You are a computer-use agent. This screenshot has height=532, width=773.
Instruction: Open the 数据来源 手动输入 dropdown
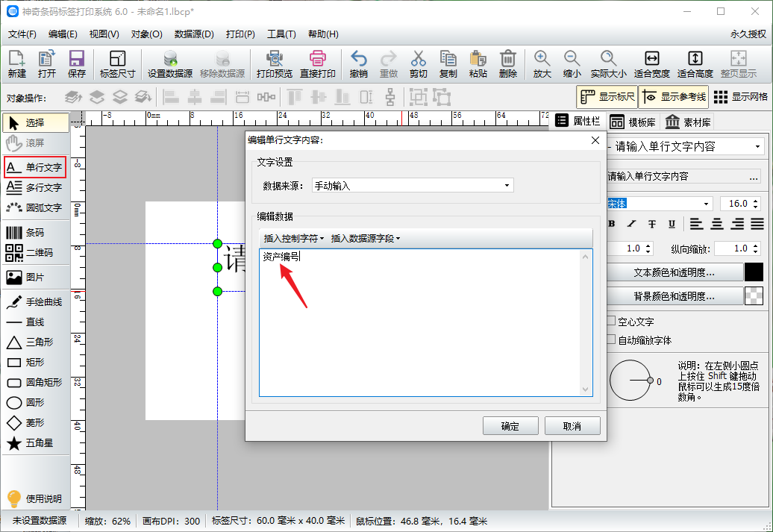(413, 185)
